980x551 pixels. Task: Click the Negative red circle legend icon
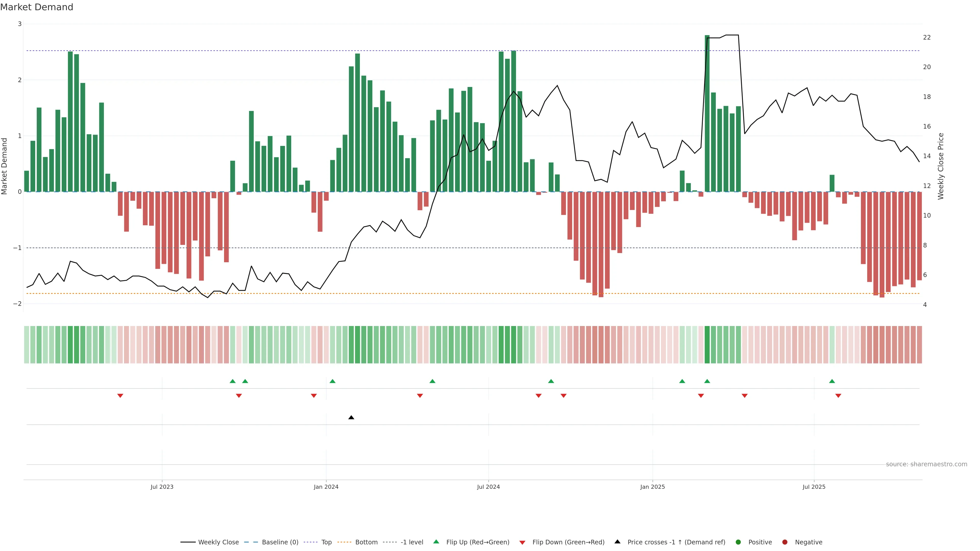click(x=785, y=542)
